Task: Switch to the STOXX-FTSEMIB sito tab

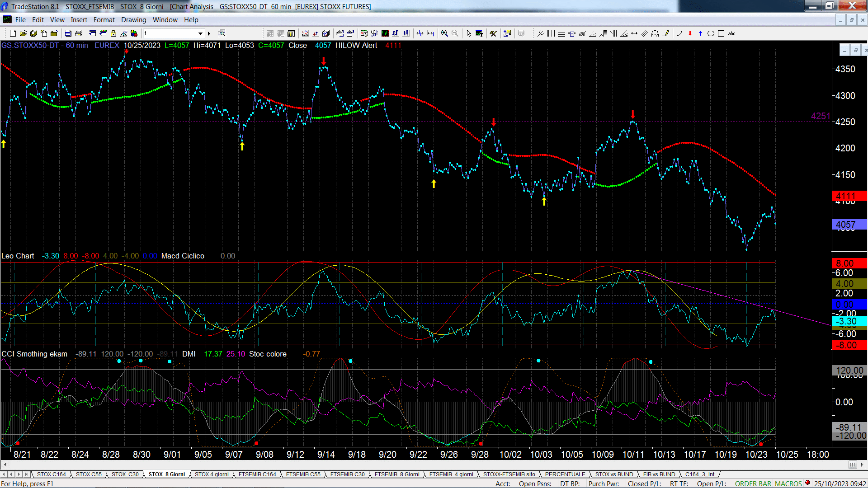Action: click(509, 474)
